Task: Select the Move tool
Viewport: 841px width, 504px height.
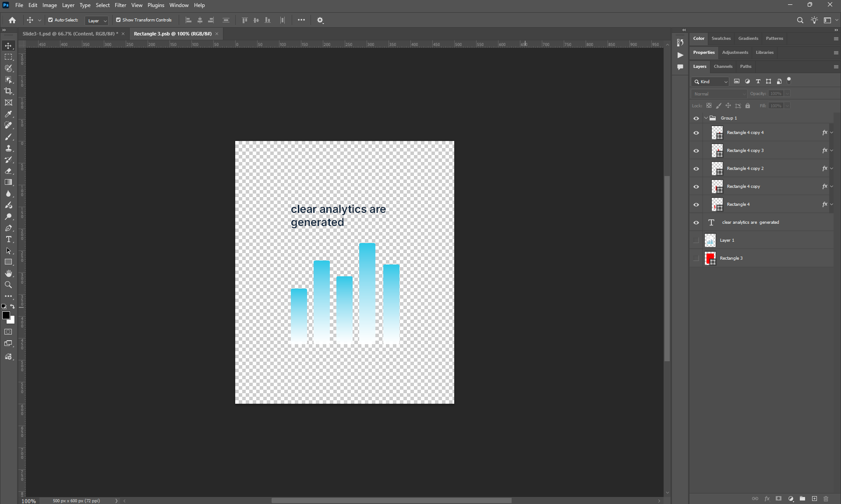Action: [x=8, y=46]
